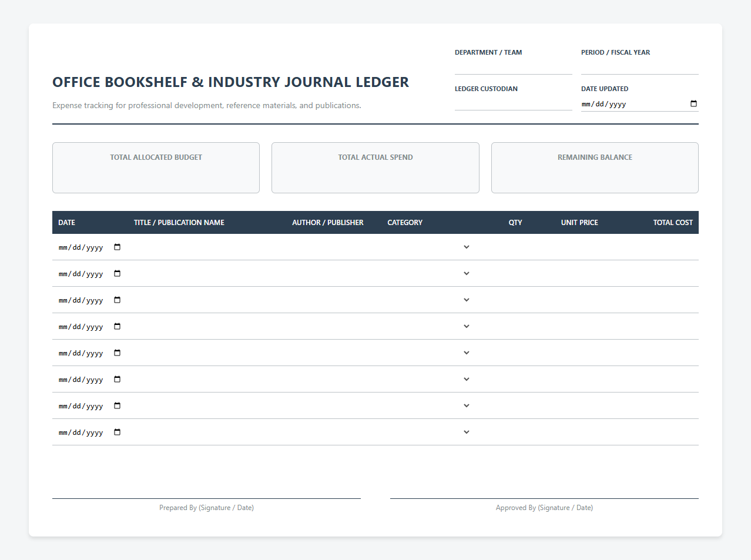
Task: Focus the Ledger Custodian input field
Action: pos(513,103)
